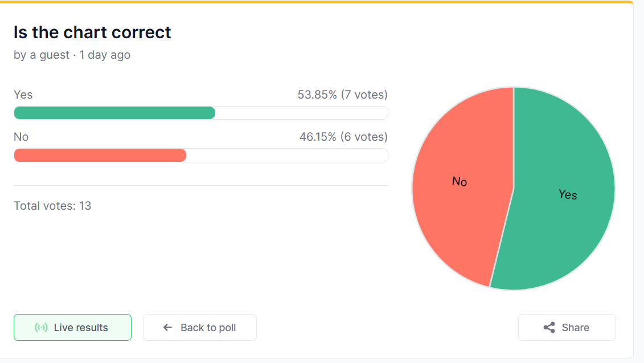
Task: Click the Yes label inside the pie chart
Action: pyautogui.click(x=568, y=194)
